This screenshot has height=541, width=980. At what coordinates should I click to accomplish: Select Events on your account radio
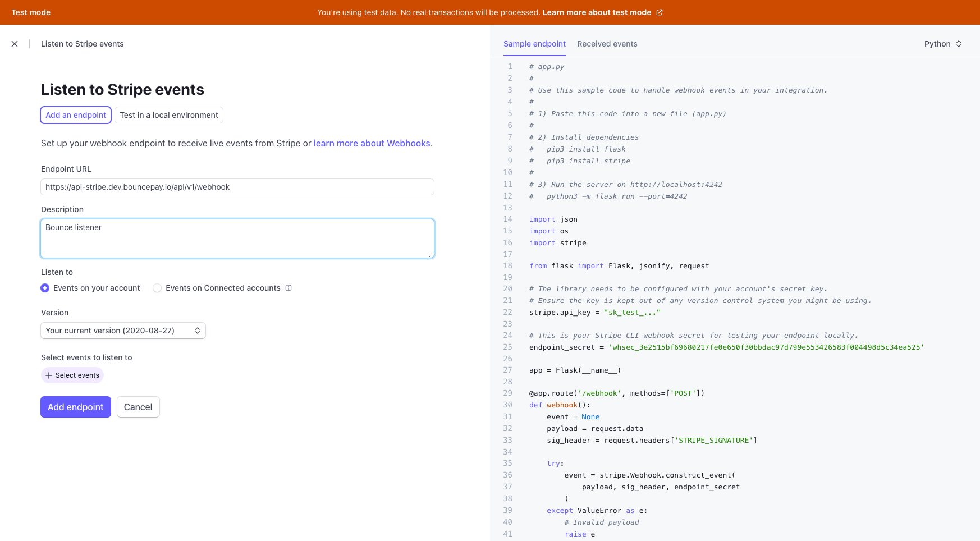point(45,288)
